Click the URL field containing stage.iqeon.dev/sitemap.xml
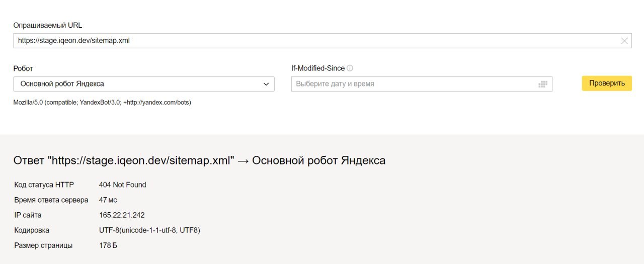The width and height of the screenshot is (644, 264). point(323,41)
